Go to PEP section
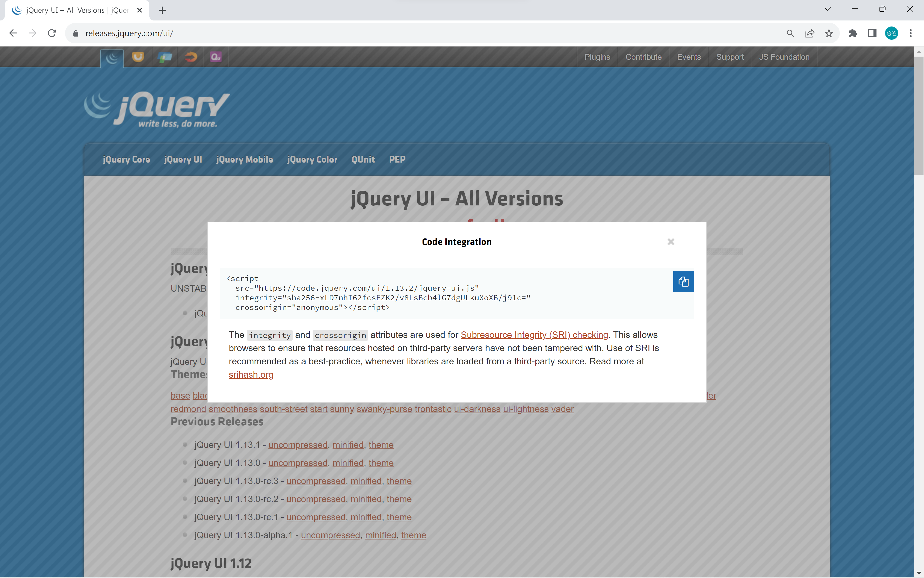924x578 pixels. (x=397, y=160)
